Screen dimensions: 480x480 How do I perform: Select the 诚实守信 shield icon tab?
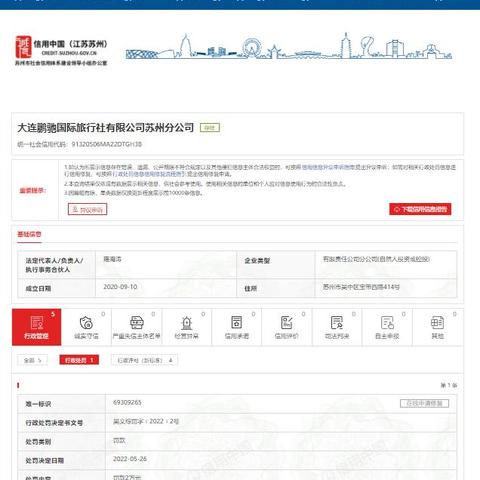(x=86, y=327)
